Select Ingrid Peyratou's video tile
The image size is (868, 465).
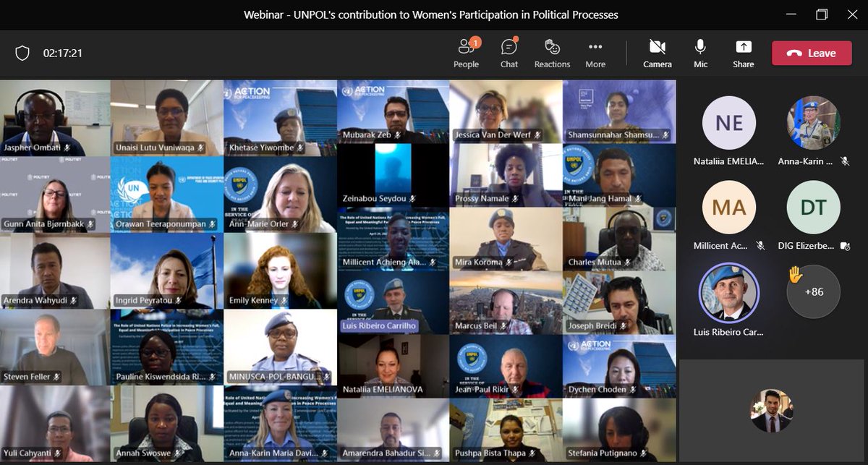tap(167, 271)
